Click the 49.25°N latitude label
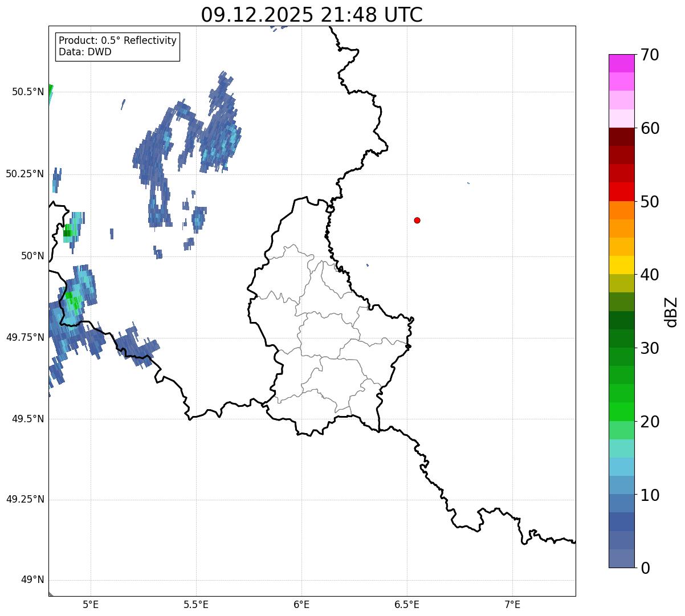Image resolution: width=685 pixels, height=616 pixels. (25, 499)
